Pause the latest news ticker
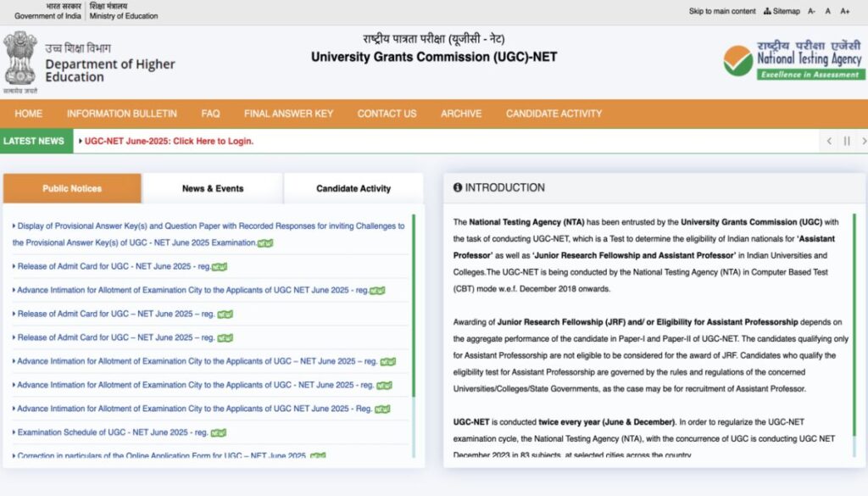Viewport: 868px width, 496px height. click(846, 141)
